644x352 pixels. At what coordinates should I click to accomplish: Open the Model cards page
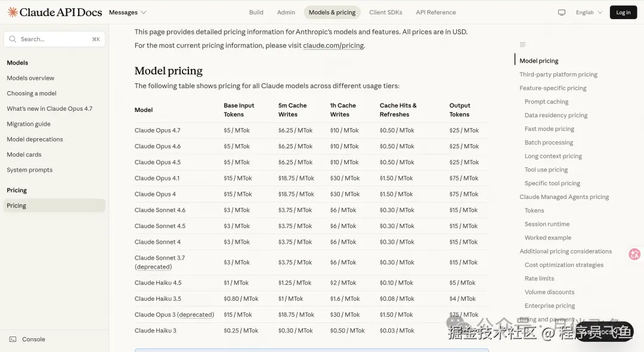24,155
